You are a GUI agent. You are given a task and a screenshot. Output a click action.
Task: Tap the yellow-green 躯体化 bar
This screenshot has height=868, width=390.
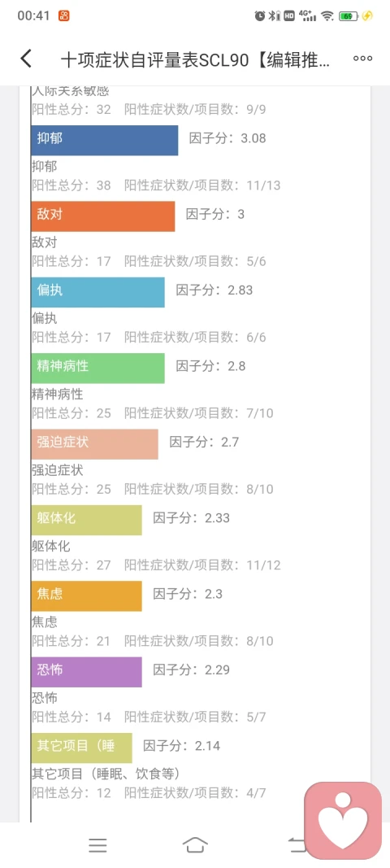click(x=86, y=519)
